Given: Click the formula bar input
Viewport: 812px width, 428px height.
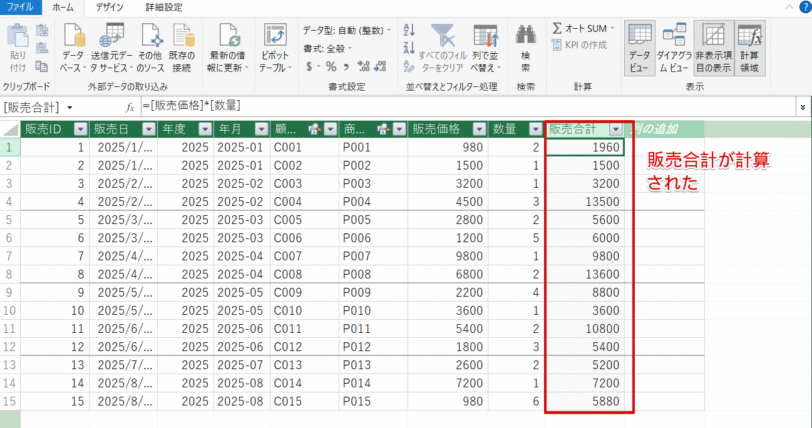Looking at the screenshot, I should pyautogui.click(x=469, y=106).
